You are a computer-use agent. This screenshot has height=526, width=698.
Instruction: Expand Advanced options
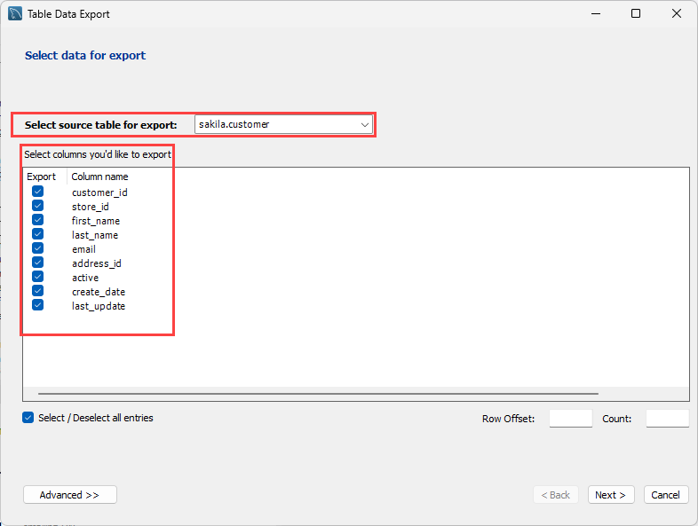click(x=70, y=495)
